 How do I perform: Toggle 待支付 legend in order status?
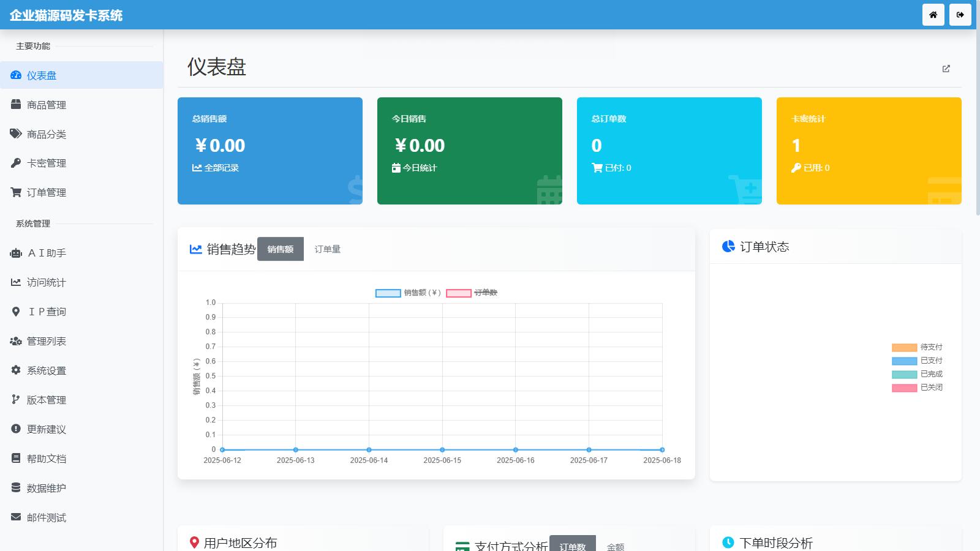coord(917,347)
